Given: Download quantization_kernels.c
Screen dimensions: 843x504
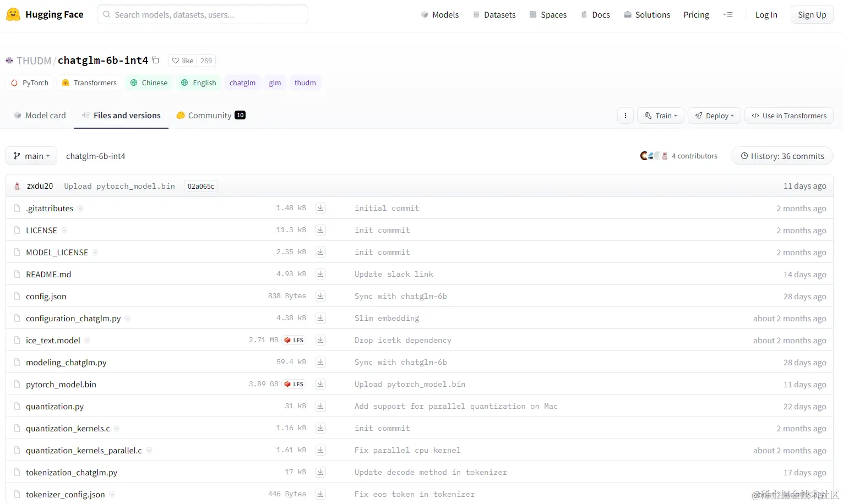Looking at the screenshot, I should [320, 428].
